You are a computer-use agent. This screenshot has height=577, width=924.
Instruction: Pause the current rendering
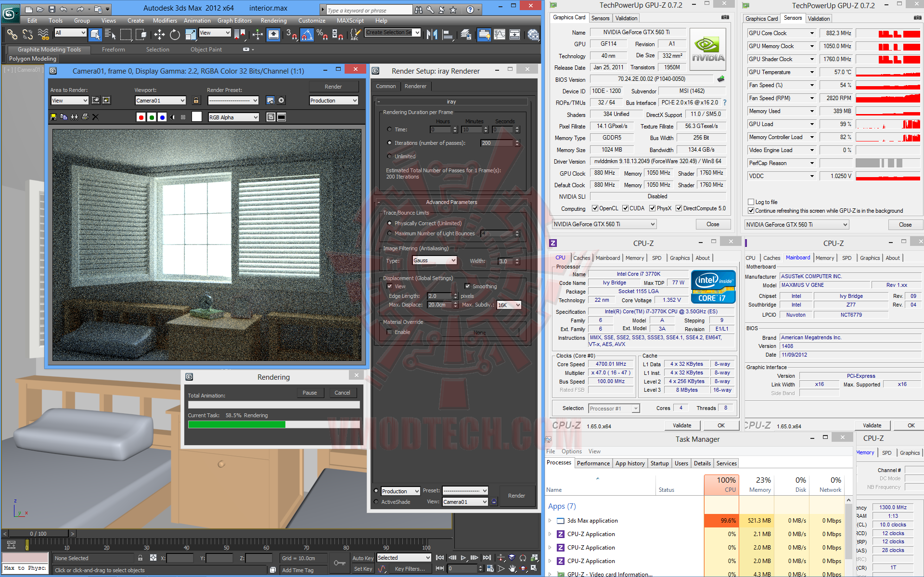(x=309, y=393)
